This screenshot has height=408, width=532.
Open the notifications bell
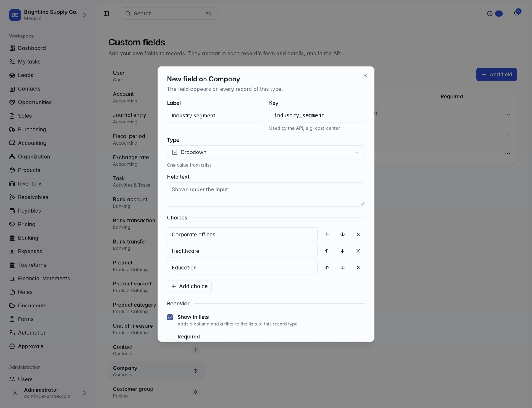(x=516, y=13)
